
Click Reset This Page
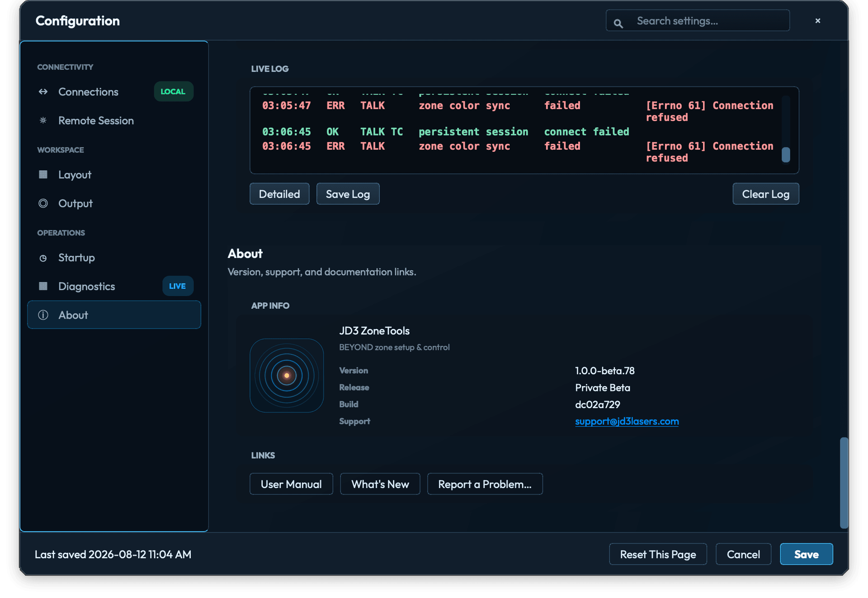tap(658, 554)
